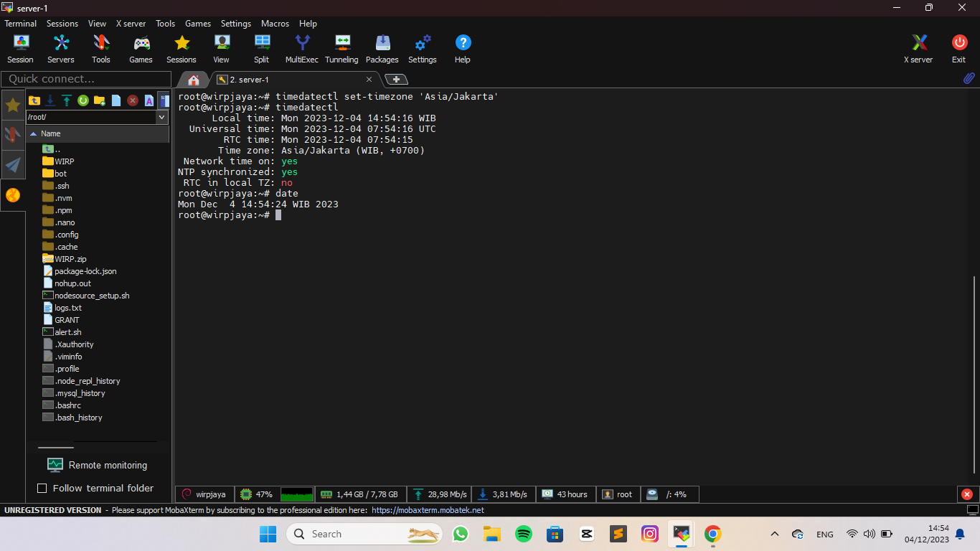Delete selected file with red X icon
980x551 pixels.
(133, 100)
